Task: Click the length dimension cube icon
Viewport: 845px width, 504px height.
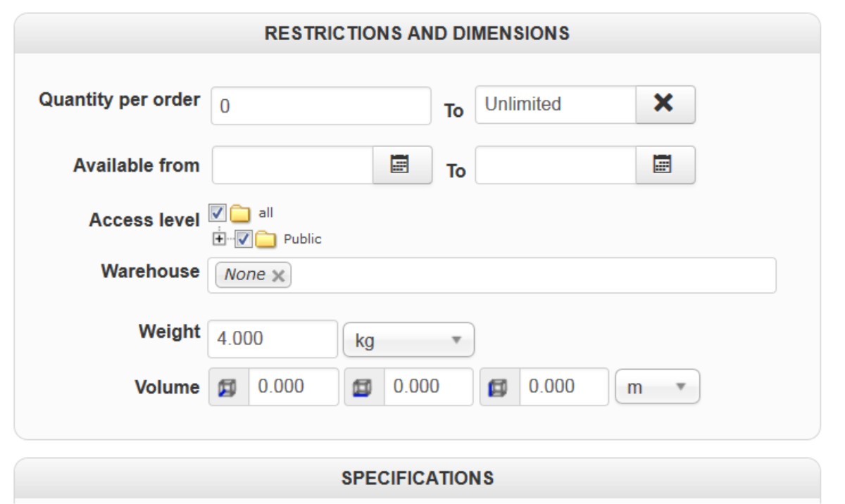Action: click(x=229, y=387)
